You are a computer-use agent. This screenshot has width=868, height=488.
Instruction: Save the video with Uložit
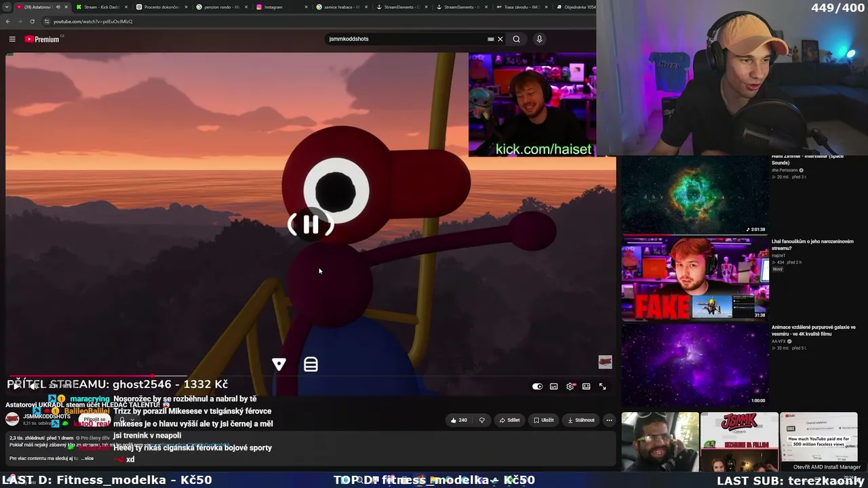pos(543,420)
